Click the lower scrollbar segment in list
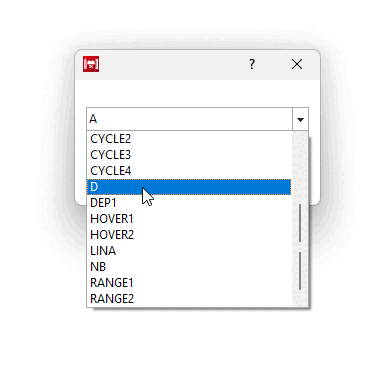Viewport: 391px width, 367px height. (x=300, y=271)
